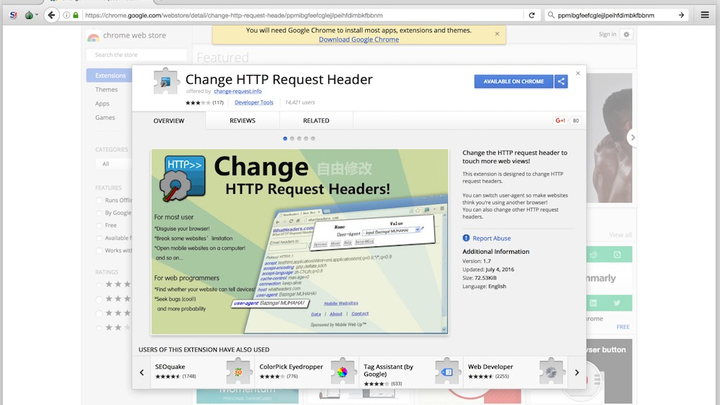The height and width of the screenshot is (405, 720).
Task: Open the store settings gear icon
Action: pos(626,34)
